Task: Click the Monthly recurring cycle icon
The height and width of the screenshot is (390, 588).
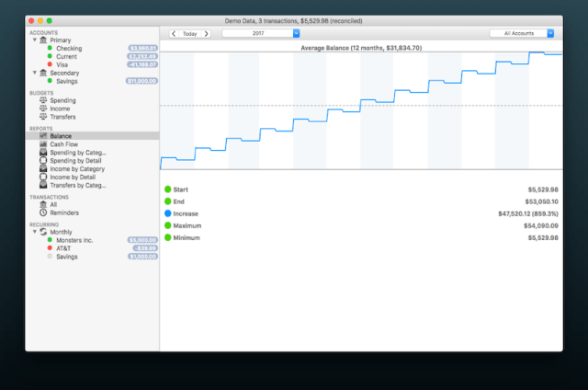Action: coord(43,232)
